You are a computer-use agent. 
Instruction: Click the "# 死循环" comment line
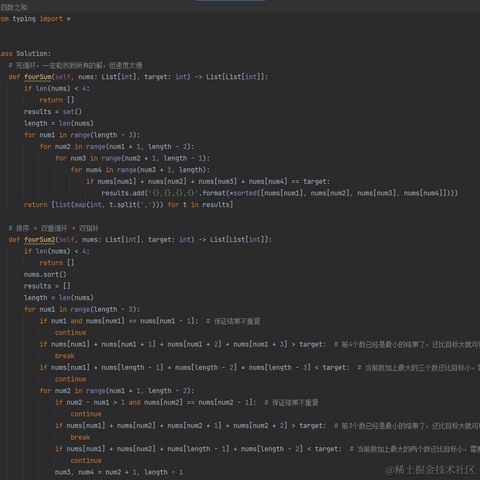pyautogui.click(x=75, y=65)
